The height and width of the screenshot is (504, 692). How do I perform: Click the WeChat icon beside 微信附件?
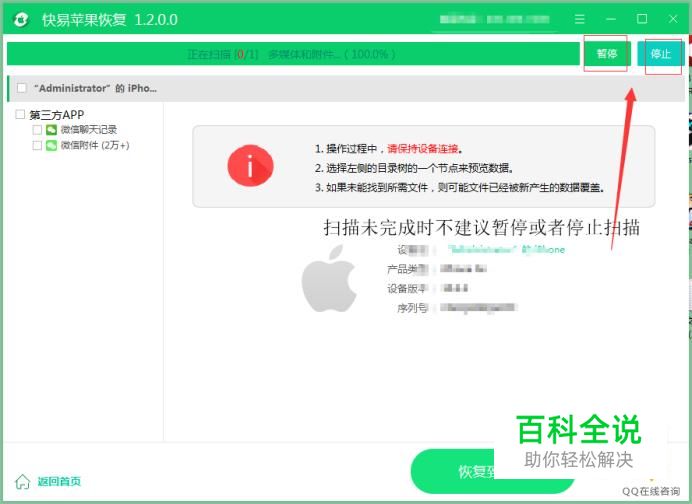(x=51, y=145)
